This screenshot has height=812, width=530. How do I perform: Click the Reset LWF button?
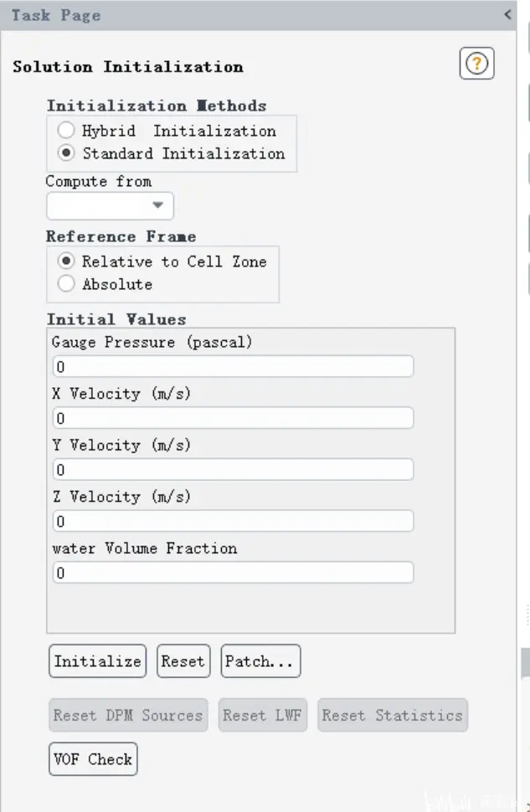click(262, 715)
